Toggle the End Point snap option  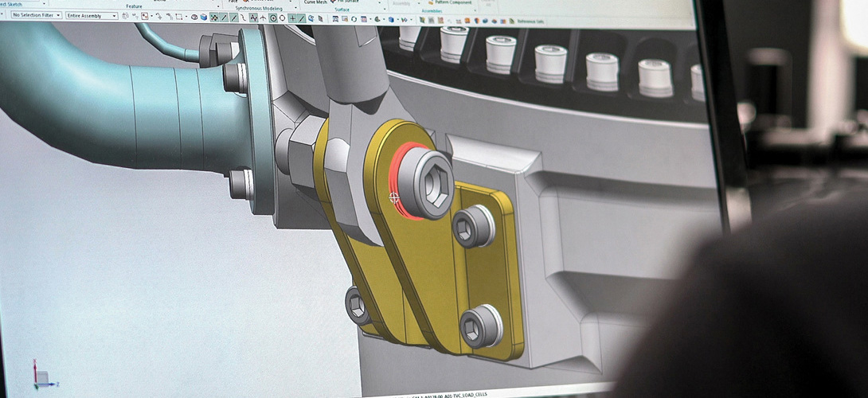pyautogui.click(x=225, y=18)
